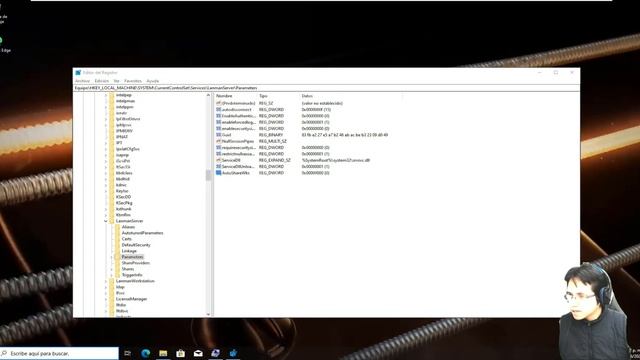Expand the Parameters subkey
The image size is (640, 360).
tap(112, 257)
